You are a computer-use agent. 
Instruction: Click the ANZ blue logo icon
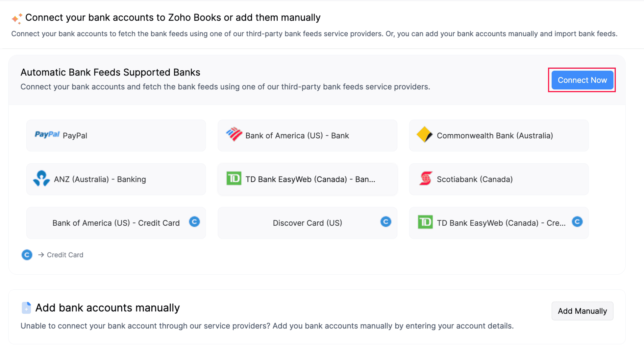click(41, 179)
